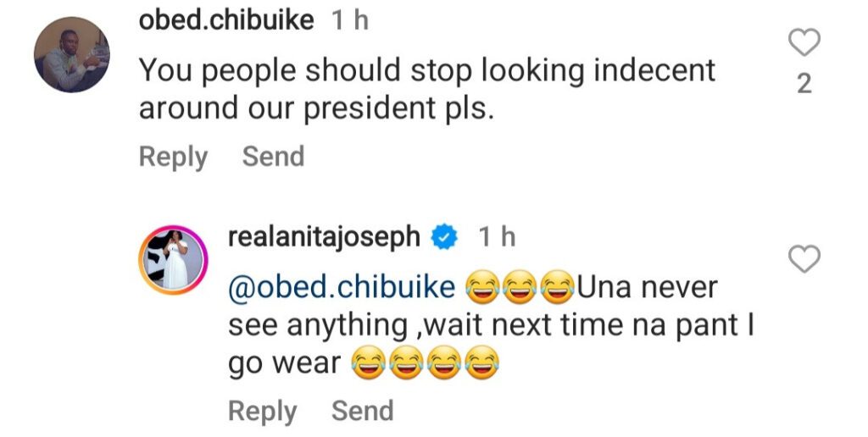The image size is (868, 437).
Task: Open the realanitajoseph username link
Action: pyautogui.click(x=325, y=238)
